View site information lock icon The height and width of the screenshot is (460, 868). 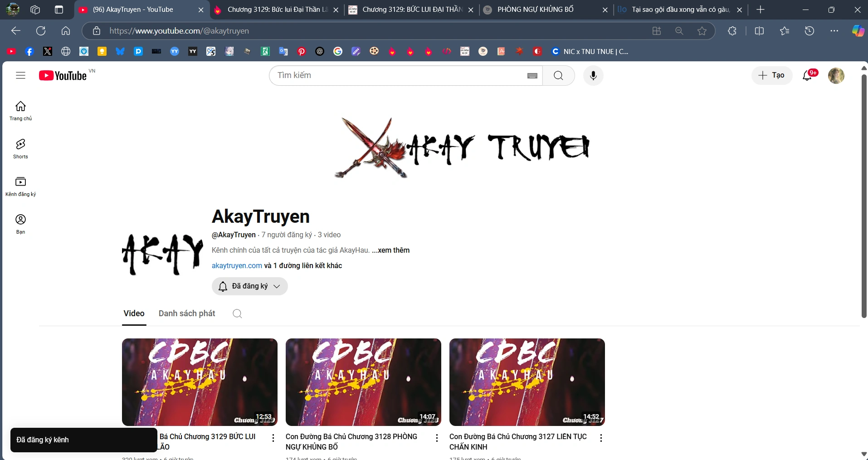pos(97,31)
